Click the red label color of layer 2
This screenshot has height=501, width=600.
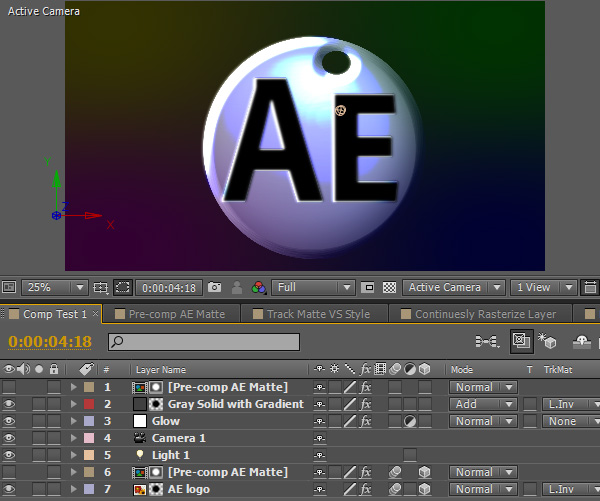pos(89,404)
